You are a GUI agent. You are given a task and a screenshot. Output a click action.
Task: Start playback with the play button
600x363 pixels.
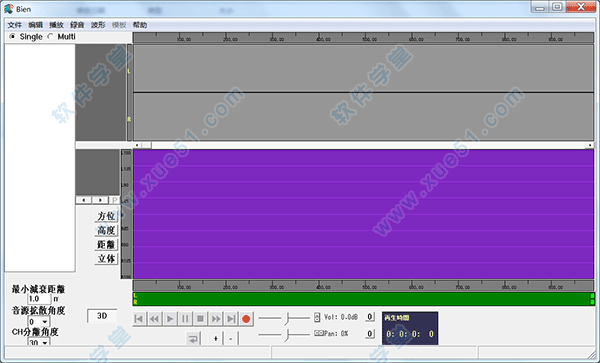(x=170, y=319)
